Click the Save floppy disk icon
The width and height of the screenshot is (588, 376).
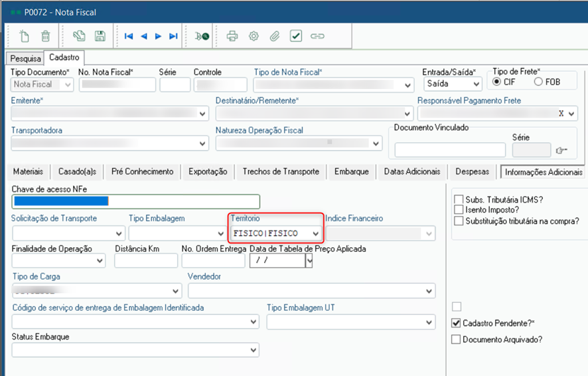coord(100,36)
